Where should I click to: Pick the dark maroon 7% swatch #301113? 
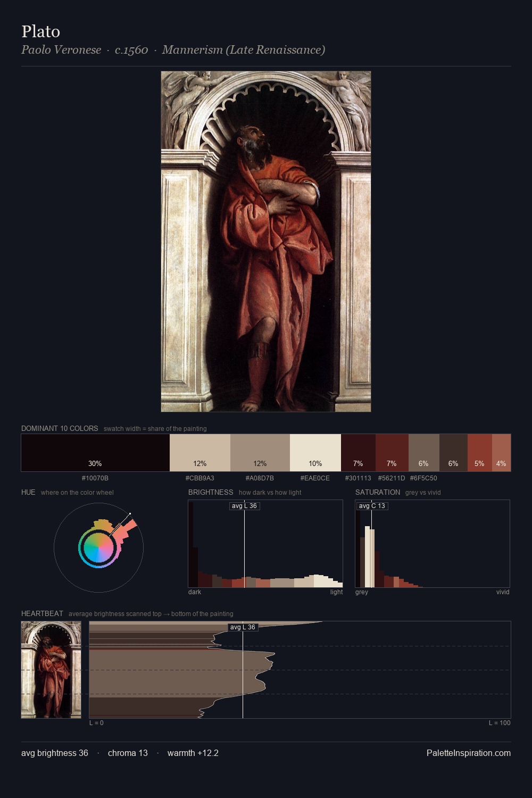(x=358, y=453)
